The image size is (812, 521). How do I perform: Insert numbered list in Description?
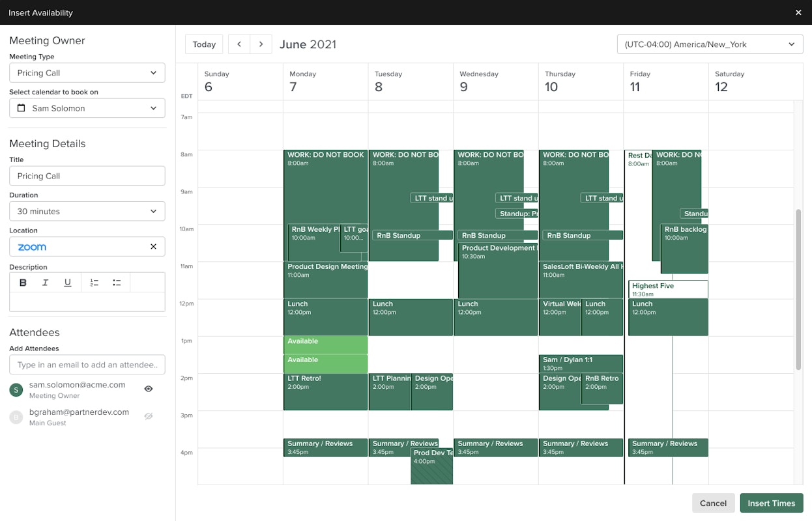(94, 282)
